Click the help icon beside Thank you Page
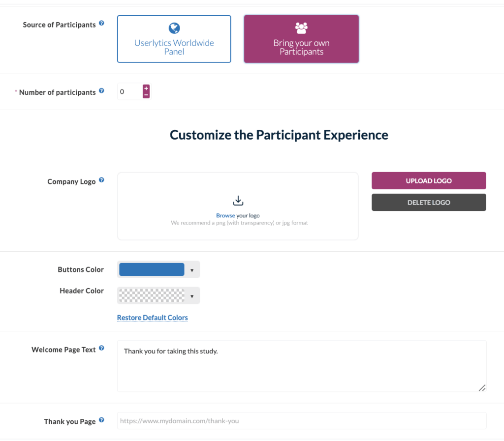Screen dimensions: 504x441 pyautogui.click(x=101, y=419)
